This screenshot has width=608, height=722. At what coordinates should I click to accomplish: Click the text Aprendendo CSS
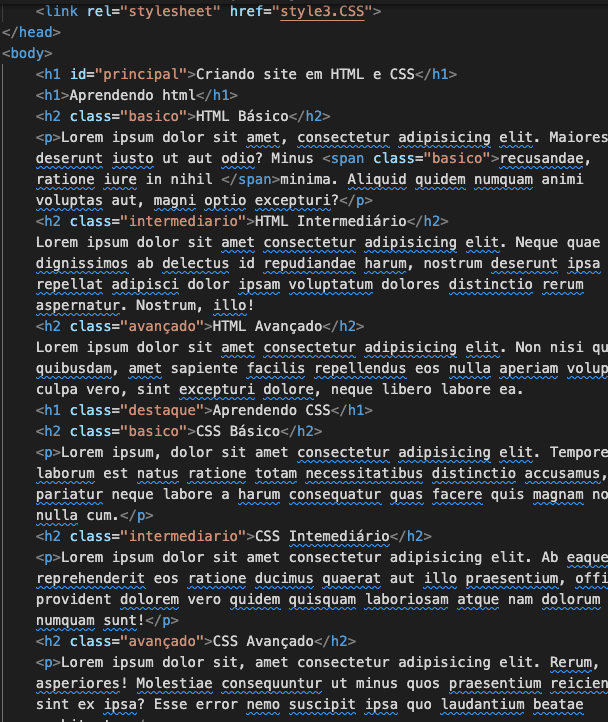click(272, 410)
